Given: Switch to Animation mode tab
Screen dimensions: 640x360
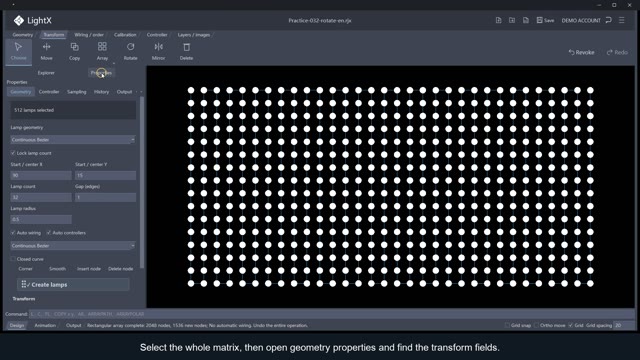Looking at the screenshot, I should pos(45,325).
